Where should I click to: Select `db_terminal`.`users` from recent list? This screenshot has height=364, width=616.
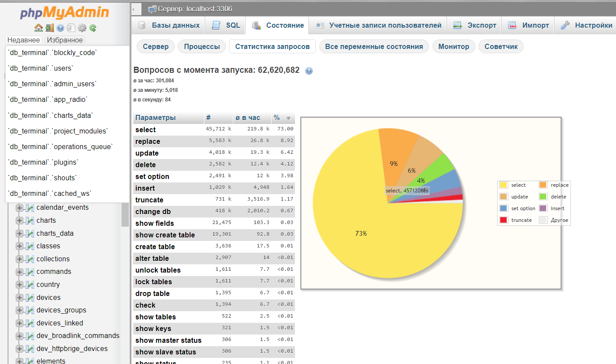[x=41, y=68]
